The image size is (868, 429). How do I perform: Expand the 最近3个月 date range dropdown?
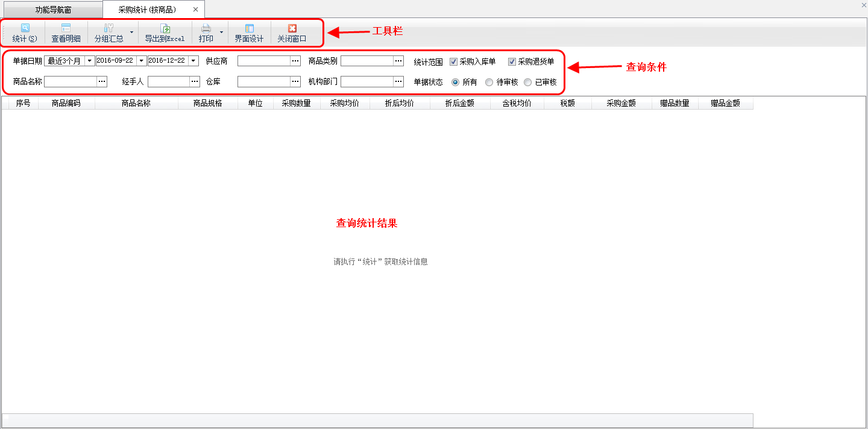tap(90, 61)
